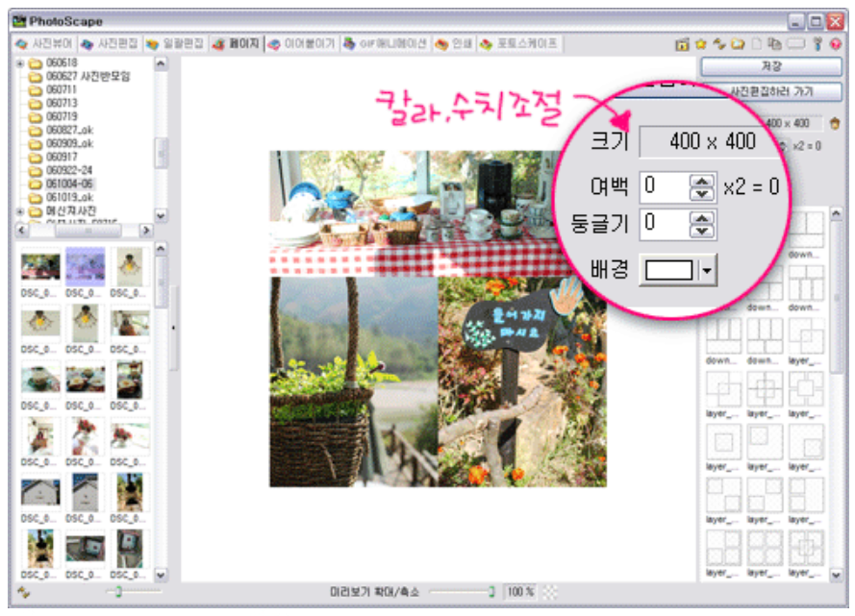Click the 100 % zoom button

tap(520, 592)
